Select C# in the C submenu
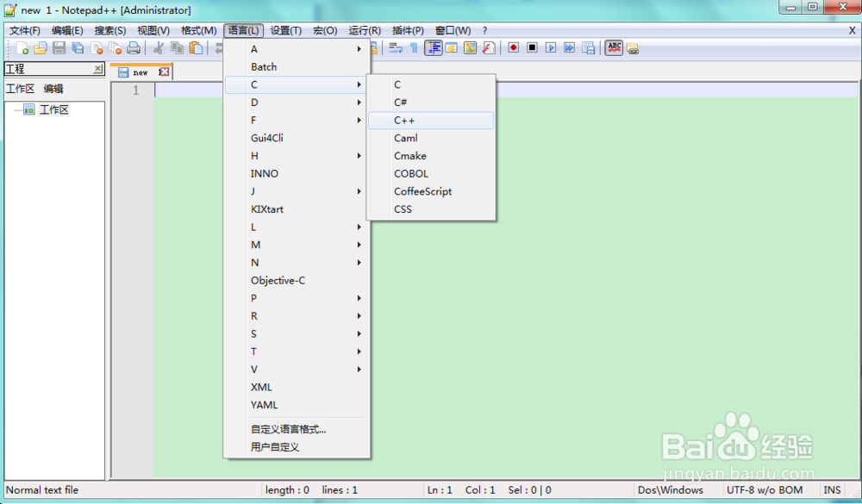The width and height of the screenshot is (862, 504). click(431, 103)
